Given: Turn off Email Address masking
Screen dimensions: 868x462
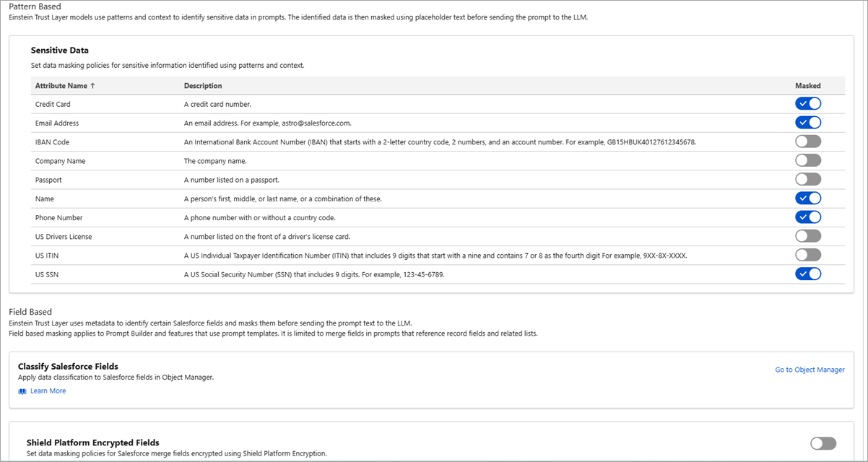Looking at the screenshot, I should tap(808, 123).
